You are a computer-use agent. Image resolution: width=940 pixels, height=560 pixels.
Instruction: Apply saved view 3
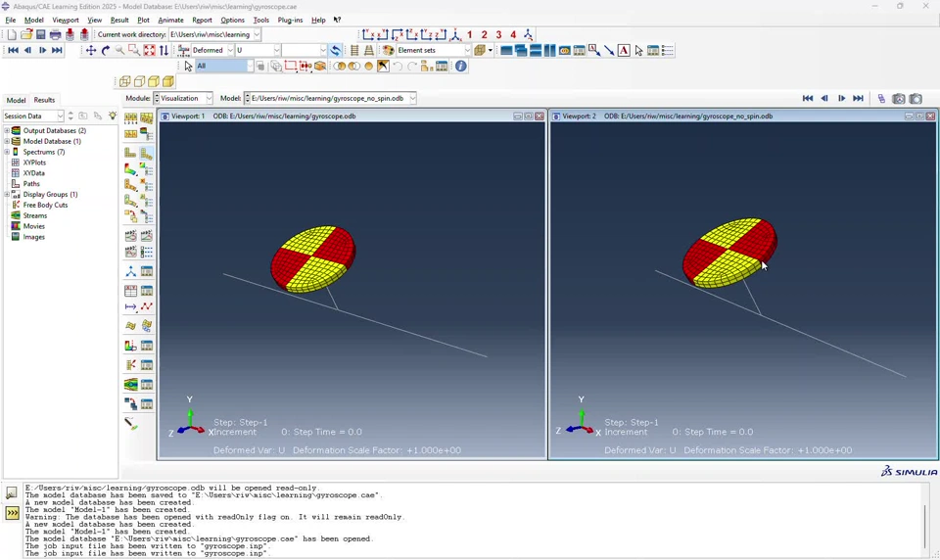point(498,35)
